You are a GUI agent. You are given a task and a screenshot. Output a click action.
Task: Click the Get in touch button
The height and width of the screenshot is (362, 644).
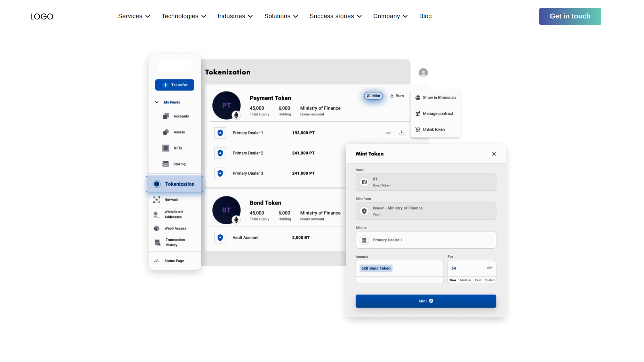pos(570,16)
